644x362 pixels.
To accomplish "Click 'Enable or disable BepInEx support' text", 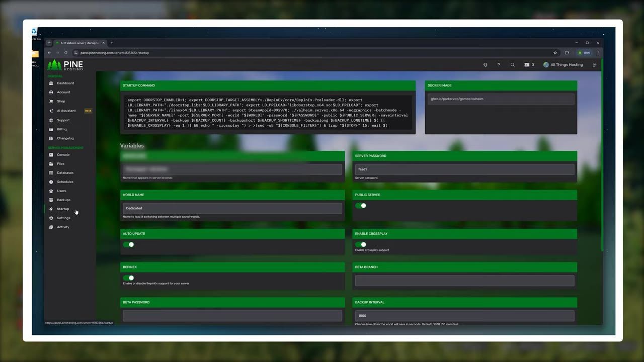I will point(156,284).
